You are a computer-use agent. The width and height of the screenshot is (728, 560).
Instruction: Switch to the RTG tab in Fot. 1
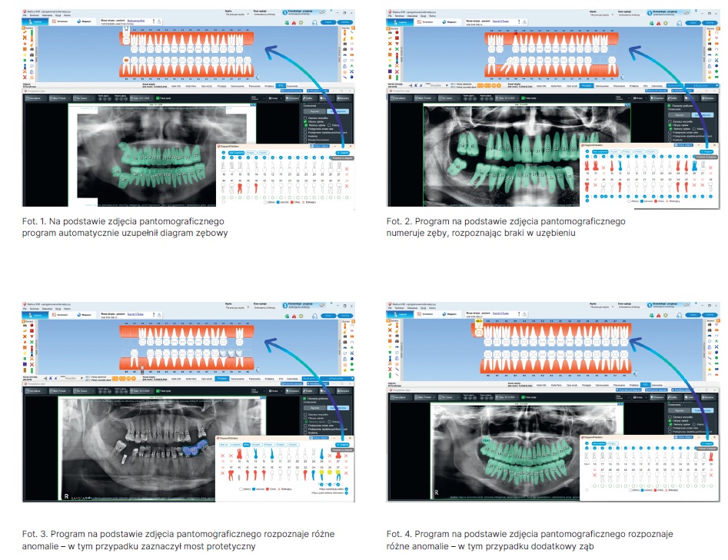coord(281,85)
